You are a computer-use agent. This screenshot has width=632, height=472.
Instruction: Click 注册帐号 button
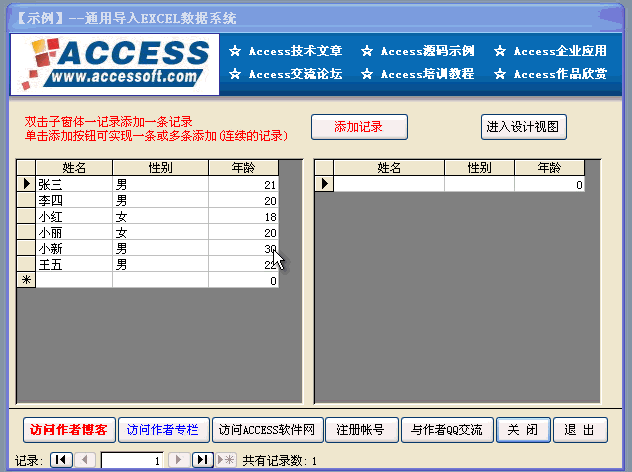click(362, 430)
